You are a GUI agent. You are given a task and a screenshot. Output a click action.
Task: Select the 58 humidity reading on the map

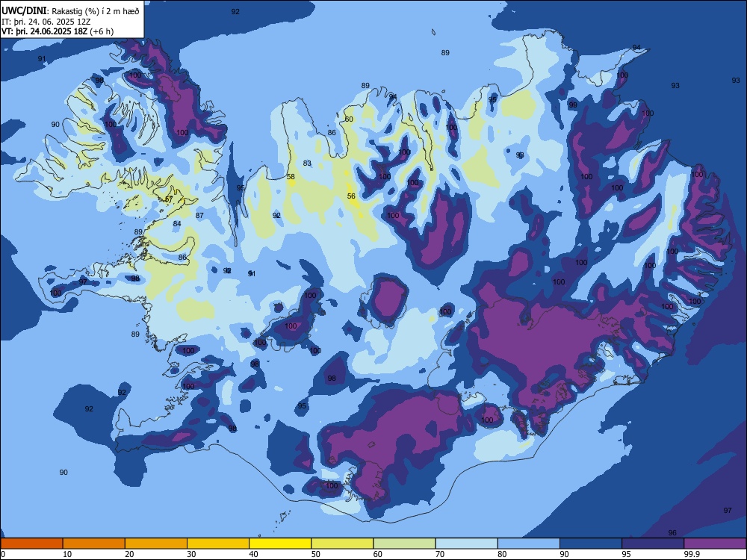(x=291, y=177)
